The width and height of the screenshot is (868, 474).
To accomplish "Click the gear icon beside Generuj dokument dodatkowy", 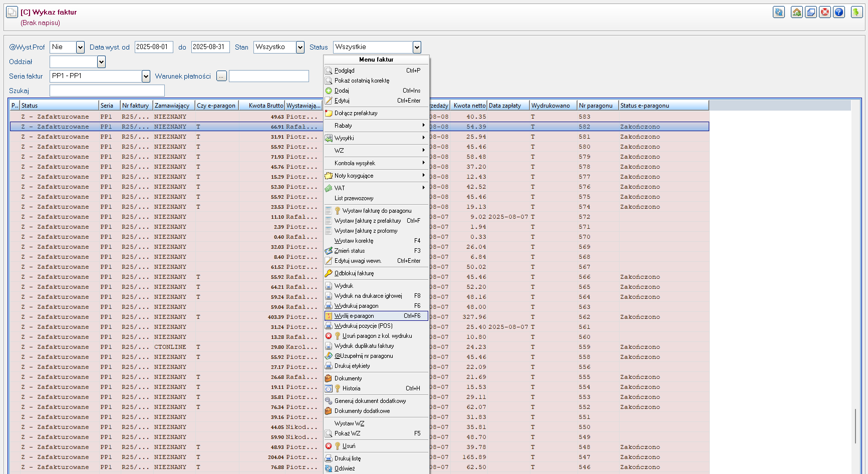I will click(329, 401).
